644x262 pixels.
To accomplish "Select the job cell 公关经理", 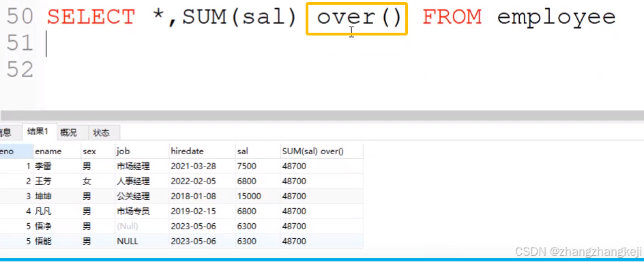I will click(x=142, y=196).
